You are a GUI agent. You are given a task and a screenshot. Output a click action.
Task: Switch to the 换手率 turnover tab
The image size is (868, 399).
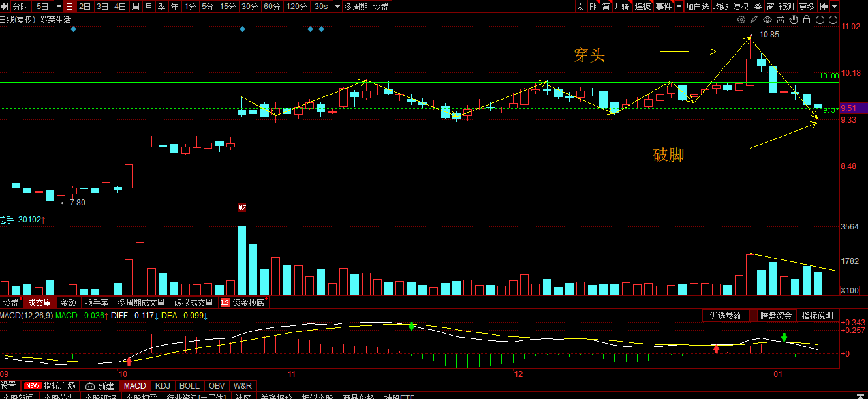point(97,303)
